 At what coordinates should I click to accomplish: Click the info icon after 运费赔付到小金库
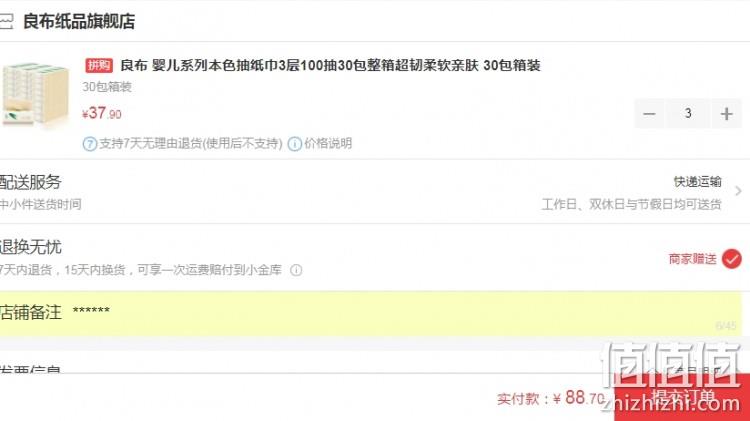click(296, 270)
